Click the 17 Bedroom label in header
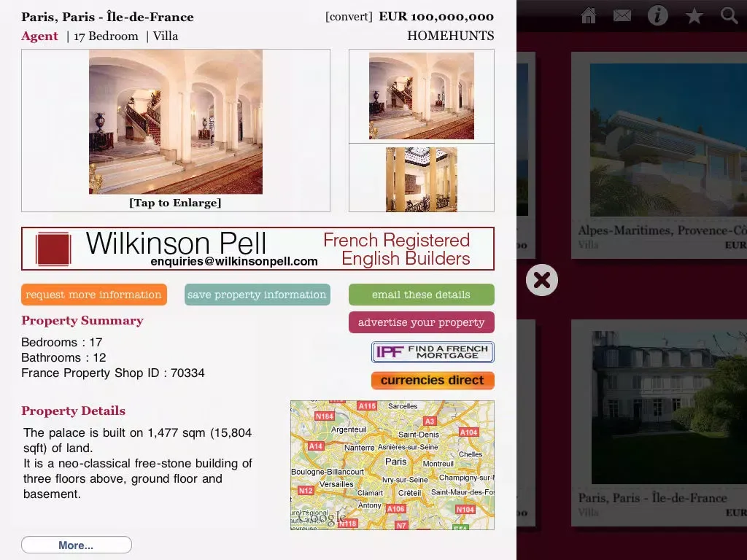747x560 pixels. pos(106,36)
